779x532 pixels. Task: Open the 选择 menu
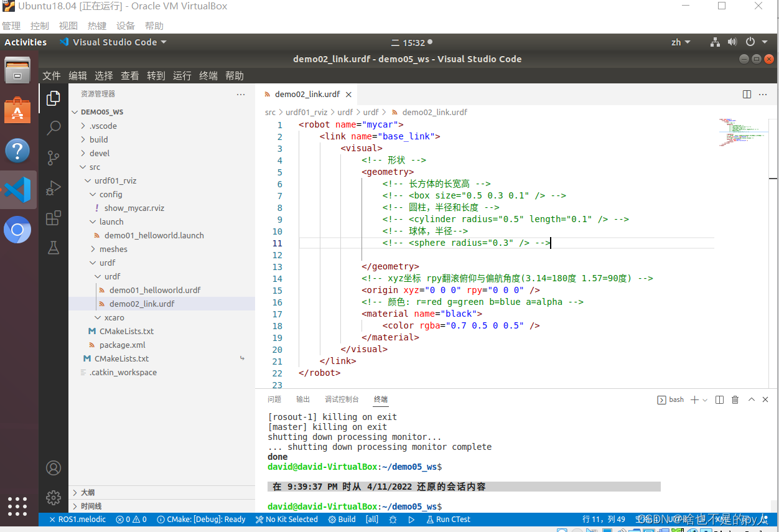[104, 76]
